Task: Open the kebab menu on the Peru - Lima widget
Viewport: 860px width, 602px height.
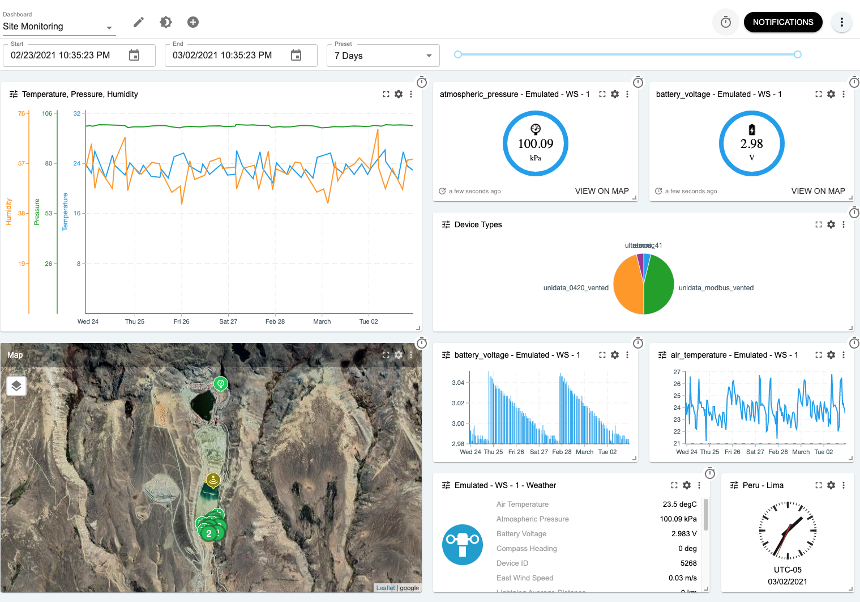Action: point(844,485)
